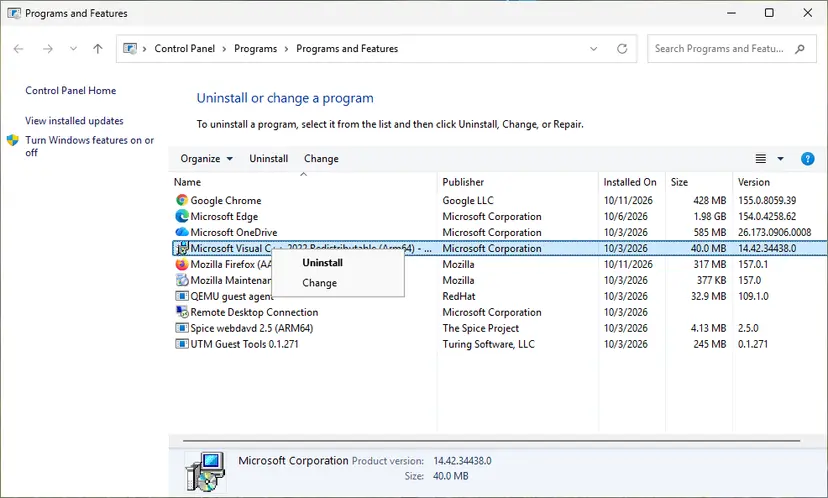Click version 26.173.0906.0008 cell
Viewport: 828px width, 498px height.
click(774, 232)
